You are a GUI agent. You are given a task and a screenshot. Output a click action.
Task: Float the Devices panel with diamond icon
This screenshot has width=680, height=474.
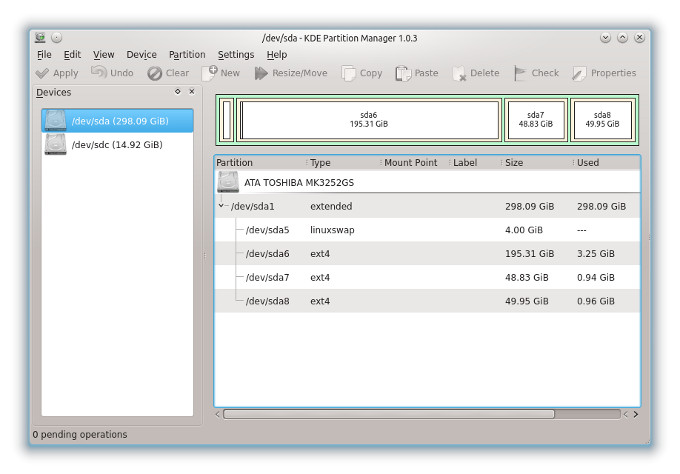coord(177,92)
